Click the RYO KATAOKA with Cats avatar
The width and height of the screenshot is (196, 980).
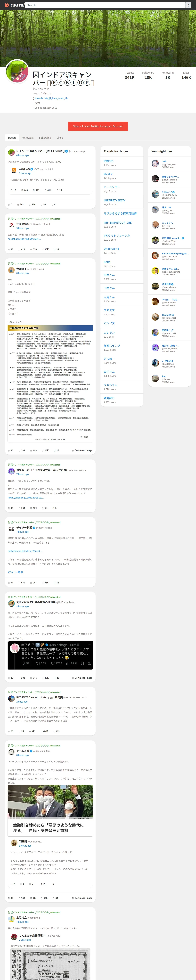pyautogui.click(x=11, y=699)
